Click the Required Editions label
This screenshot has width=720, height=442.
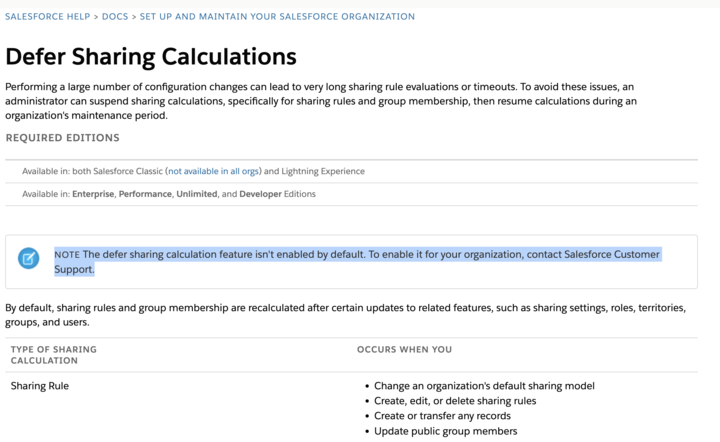(62, 138)
